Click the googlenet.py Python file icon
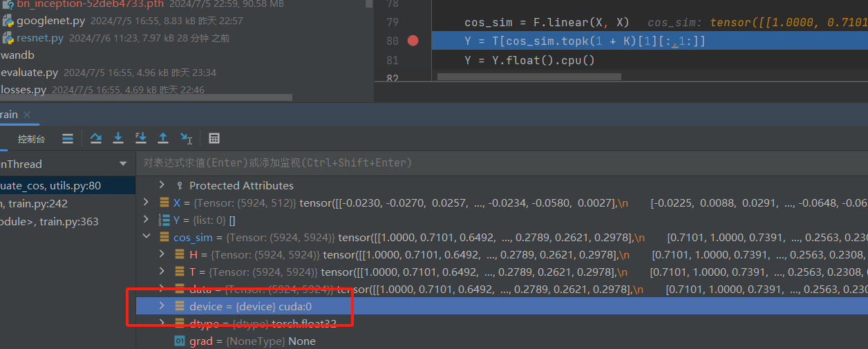 [8, 21]
